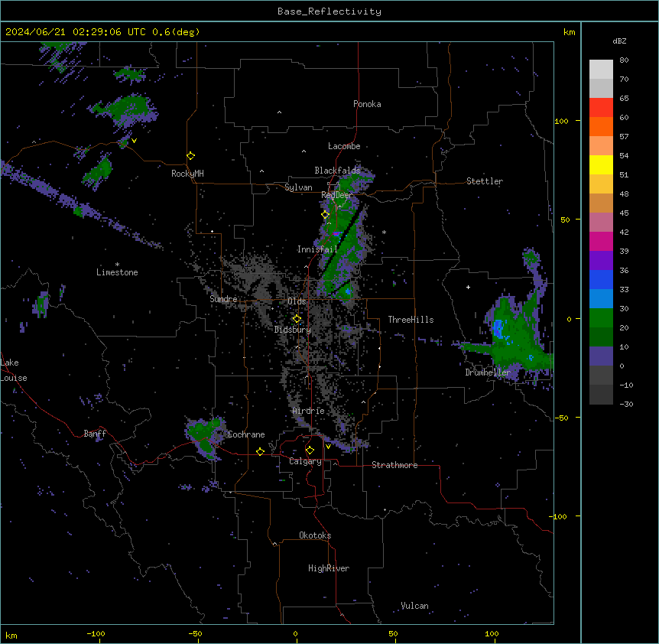Viewport: 659px width, 644px height.
Task: Select the Didsbury label
Action: (293, 330)
